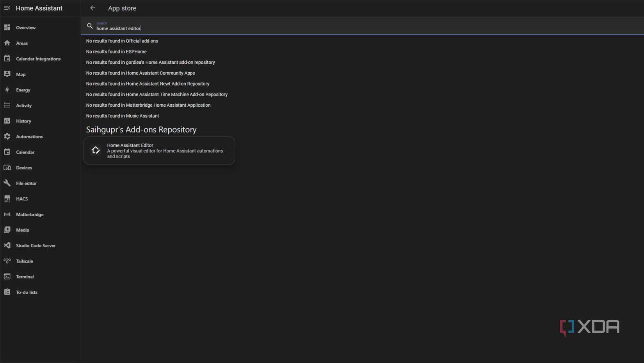Open the Areas menu item
Viewport: 644px width, 363px height.
[40, 43]
